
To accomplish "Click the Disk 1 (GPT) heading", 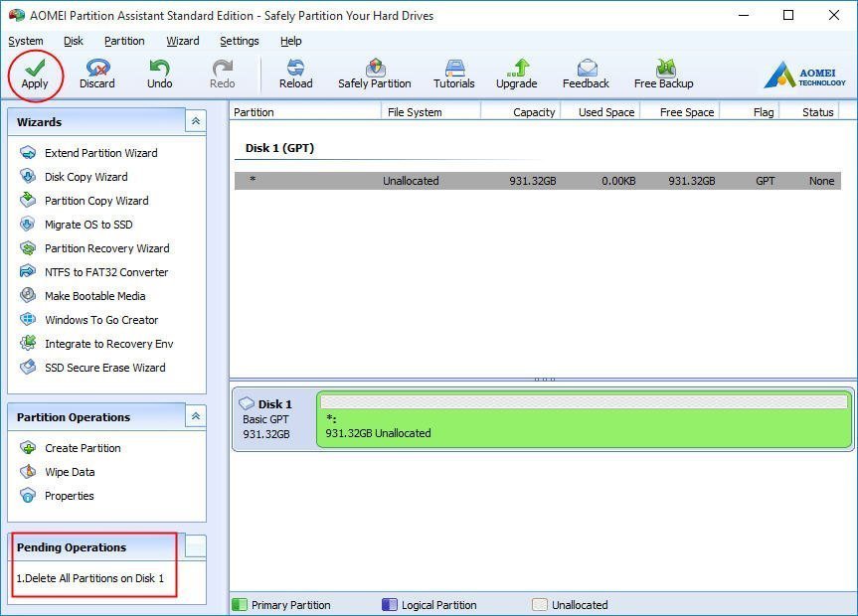I will 279,148.
